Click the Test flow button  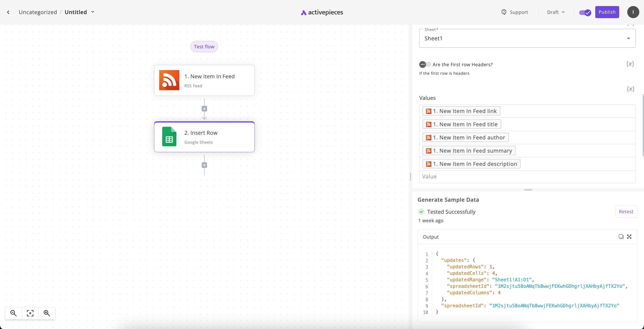click(204, 47)
